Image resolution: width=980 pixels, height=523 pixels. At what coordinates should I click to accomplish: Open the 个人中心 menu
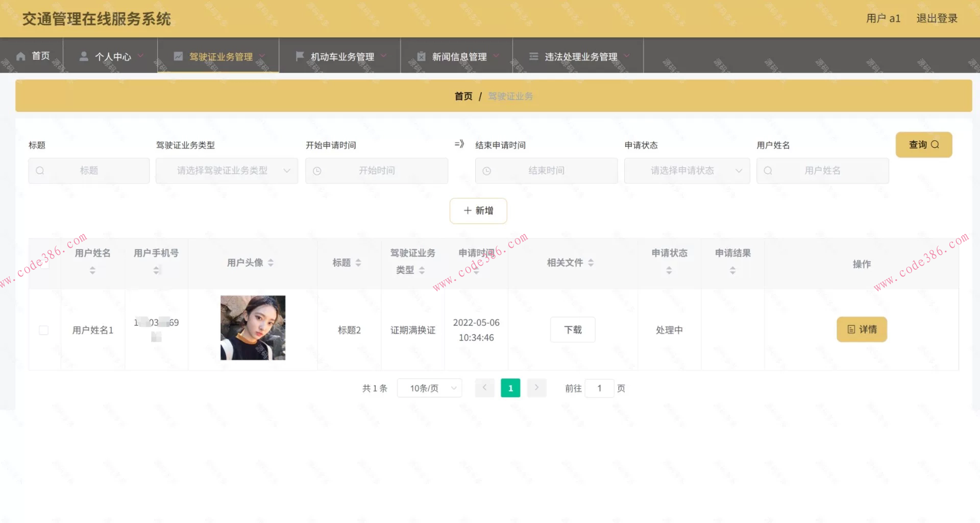pos(111,56)
